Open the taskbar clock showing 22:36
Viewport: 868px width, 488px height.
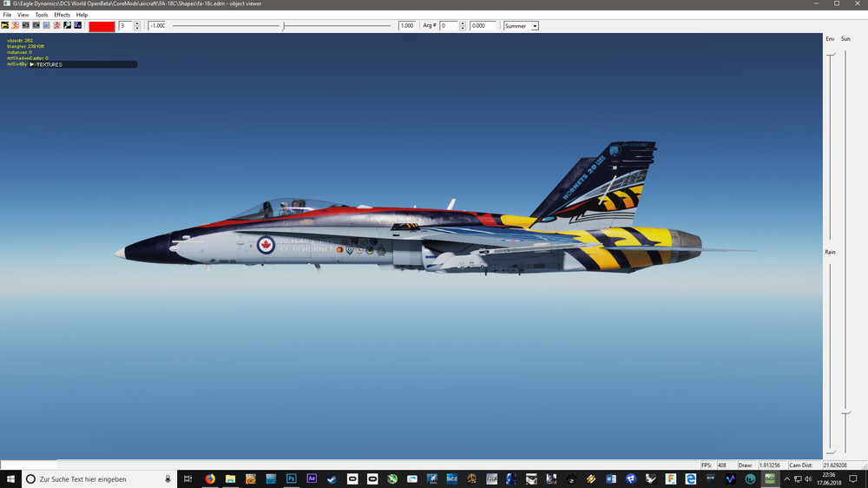pyautogui.click(x=829, y=479)
